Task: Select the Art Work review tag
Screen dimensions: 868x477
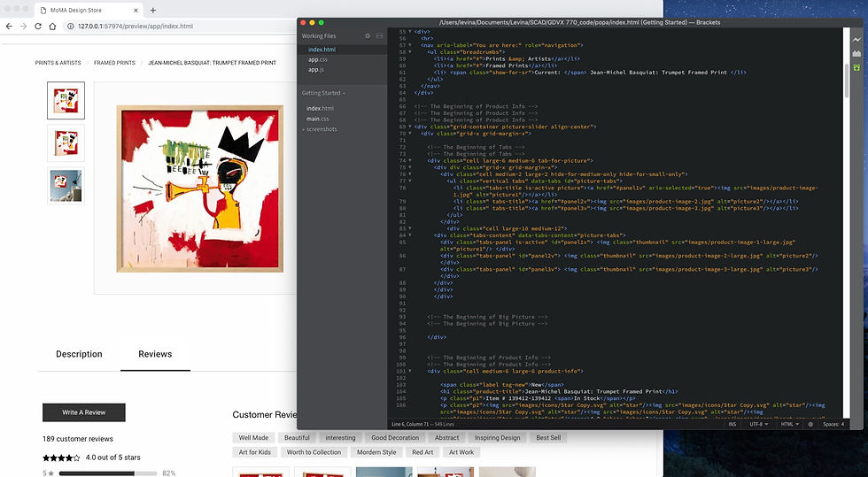Action: (461, 452)
